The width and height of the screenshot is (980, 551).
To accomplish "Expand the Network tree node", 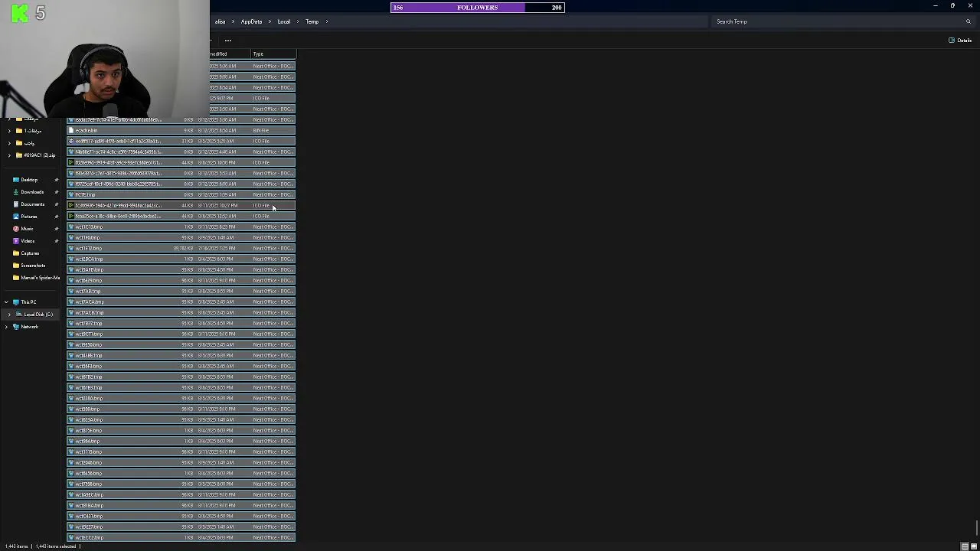I will click(6, 327).
